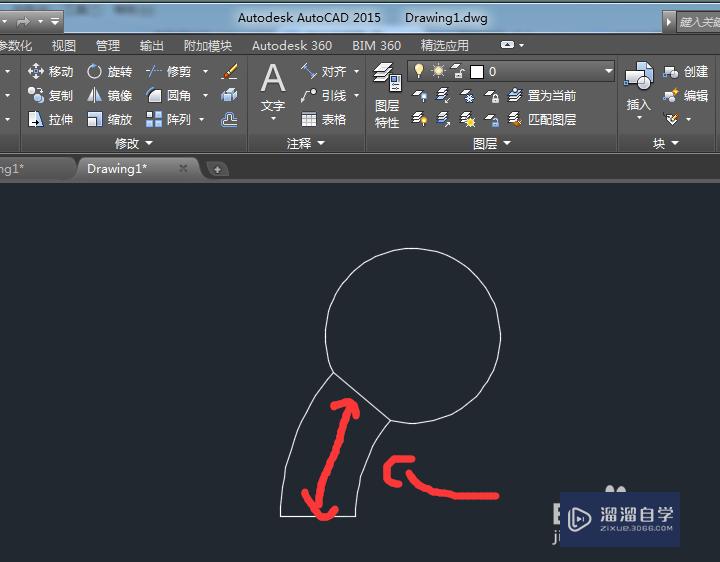The image size is (720, 562).
Task: Click the Thaw All Layers icon
Action: 467,119
